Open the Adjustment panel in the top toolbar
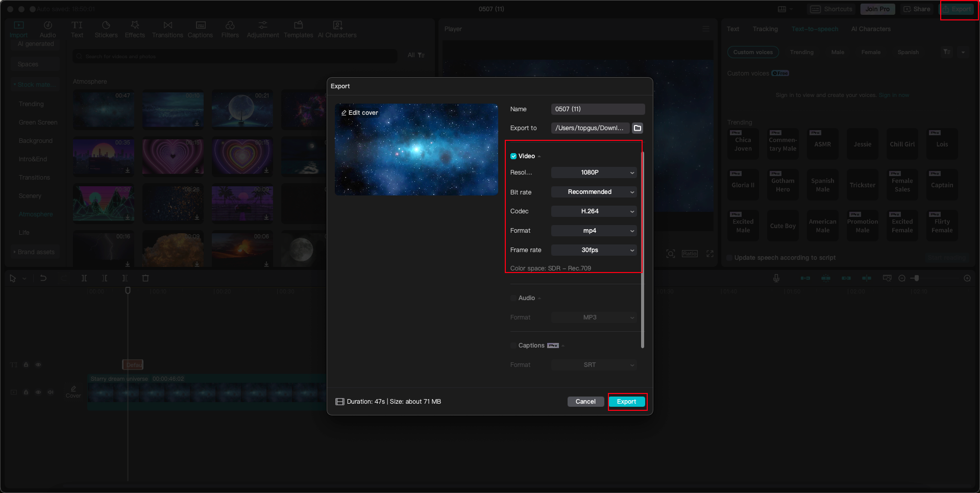980x493 pixels. pyautogui.click(x=263, y=30)
